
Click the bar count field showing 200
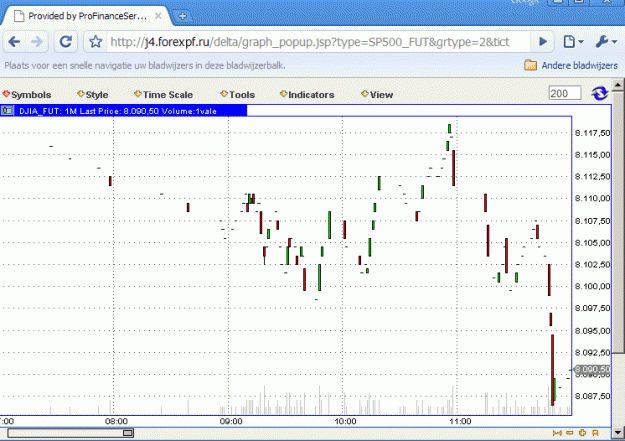click(x=565, y=93)
